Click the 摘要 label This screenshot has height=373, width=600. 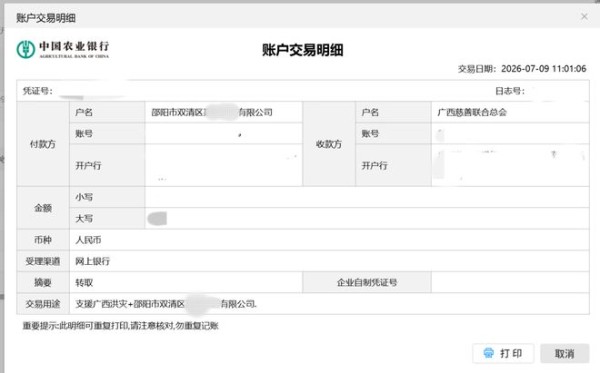tap(43, 283)
